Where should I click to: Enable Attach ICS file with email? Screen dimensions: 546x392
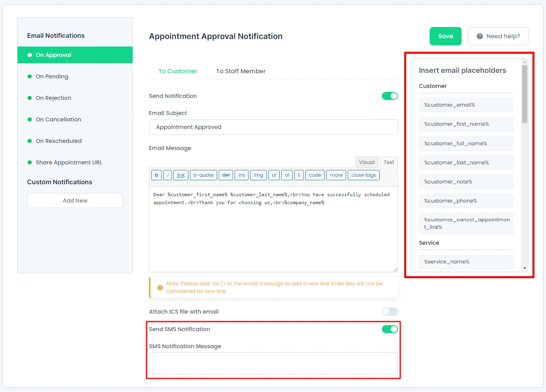(389, 312)
